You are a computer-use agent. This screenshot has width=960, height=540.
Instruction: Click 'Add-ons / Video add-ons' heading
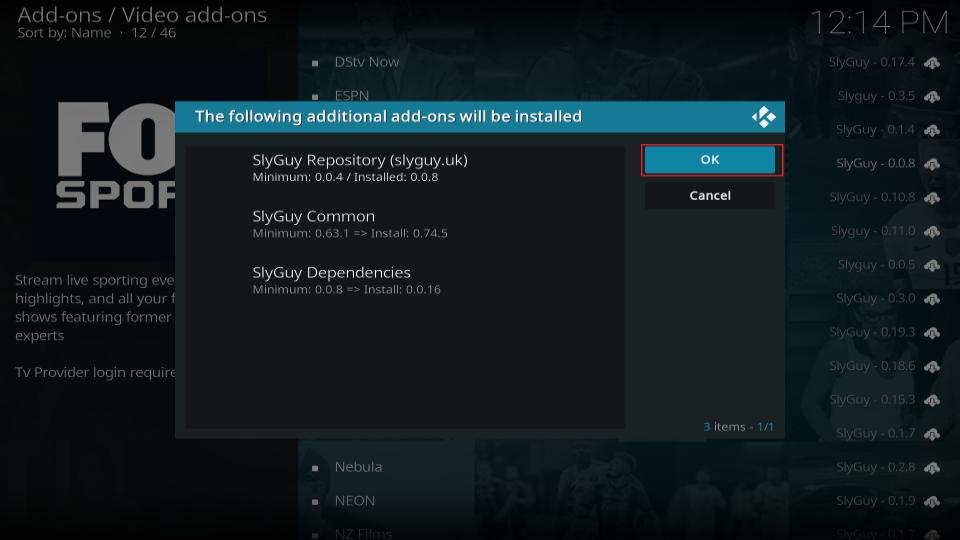tap(142, 15)
